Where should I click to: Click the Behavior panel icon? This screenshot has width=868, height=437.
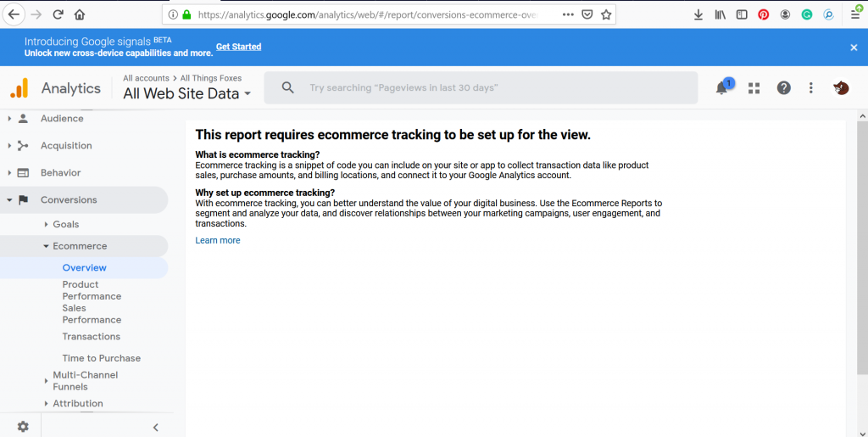coord(23,173)
